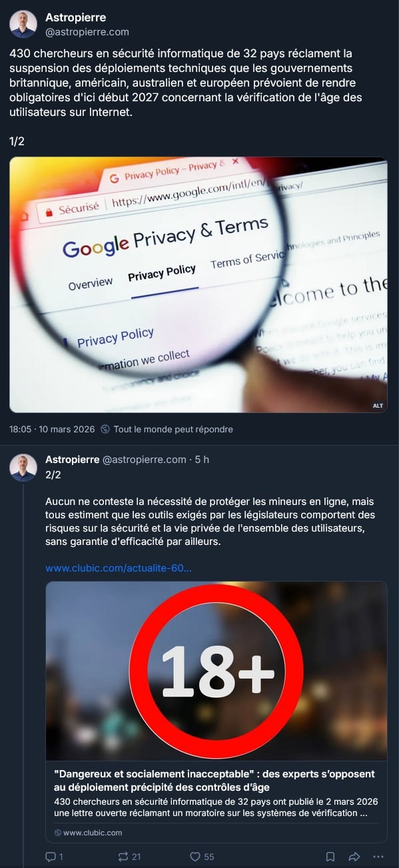
Task: Repost the second post with 21 reposts
Action: pos(123,857)
